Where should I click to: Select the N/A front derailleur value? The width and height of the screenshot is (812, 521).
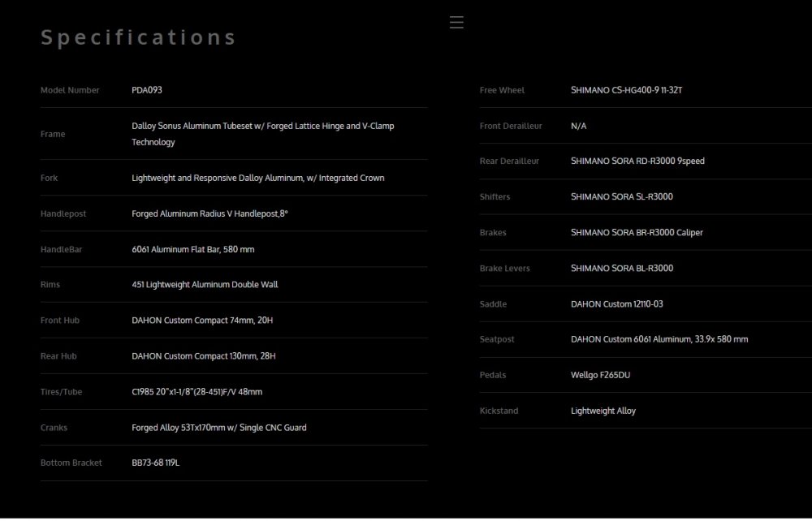tap(578, 126)
